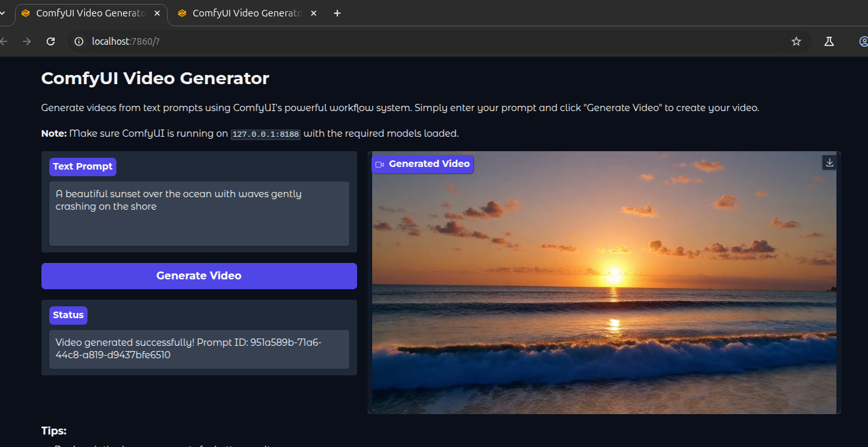The image size is (868, 447).
Task: Select the active ComfyUI Video Generator tab
Action: click(91, 13)
